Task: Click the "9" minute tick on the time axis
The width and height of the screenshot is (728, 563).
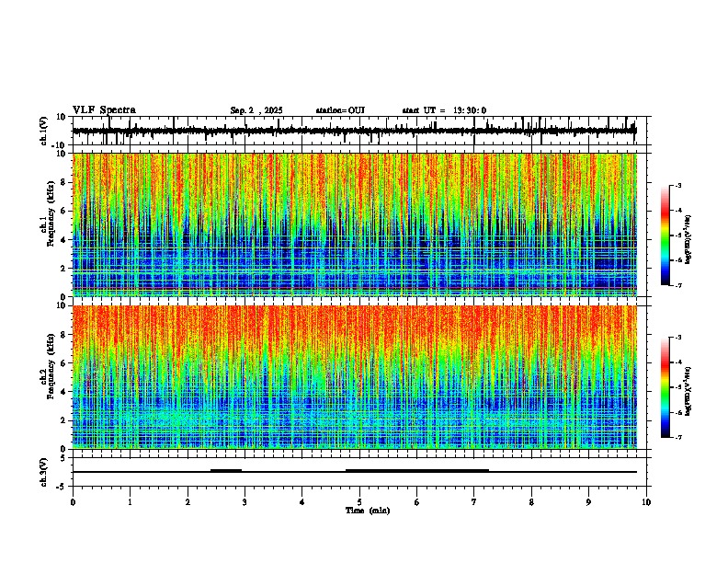Action: [x=588, y=502]
